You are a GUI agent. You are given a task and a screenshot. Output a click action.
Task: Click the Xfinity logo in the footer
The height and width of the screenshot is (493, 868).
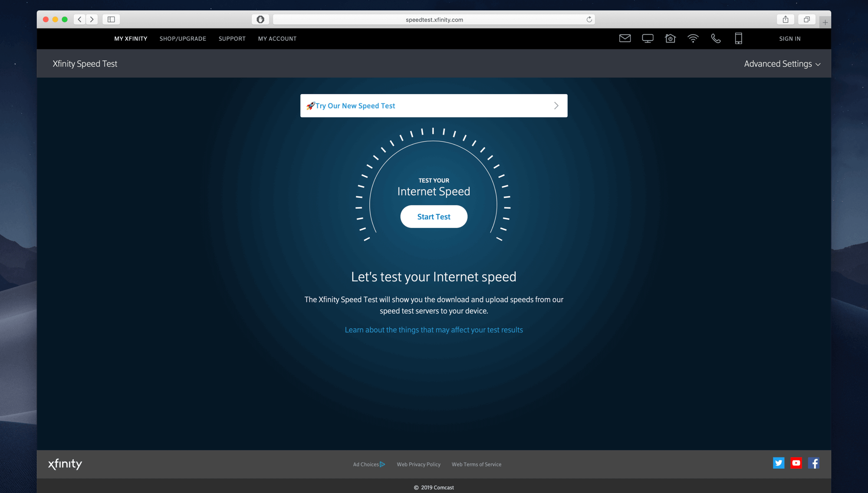click(x=63, y=463)
